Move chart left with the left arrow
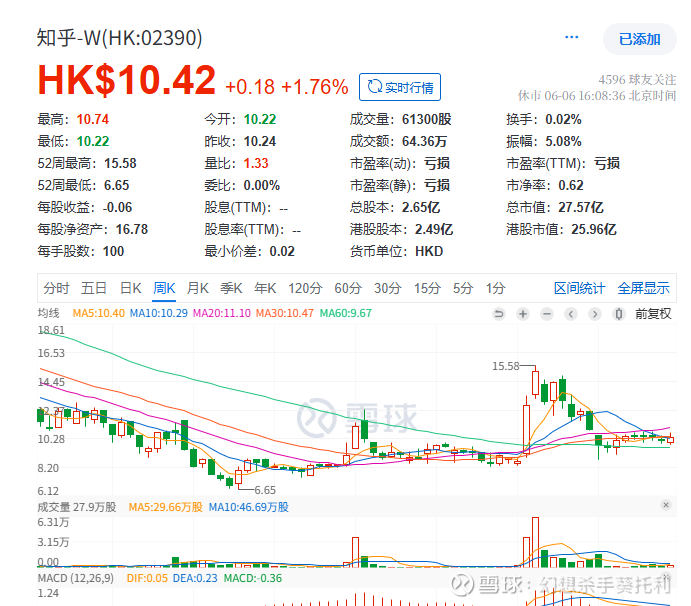This screenshot has width=691, height=606. (x=571, y=314)
